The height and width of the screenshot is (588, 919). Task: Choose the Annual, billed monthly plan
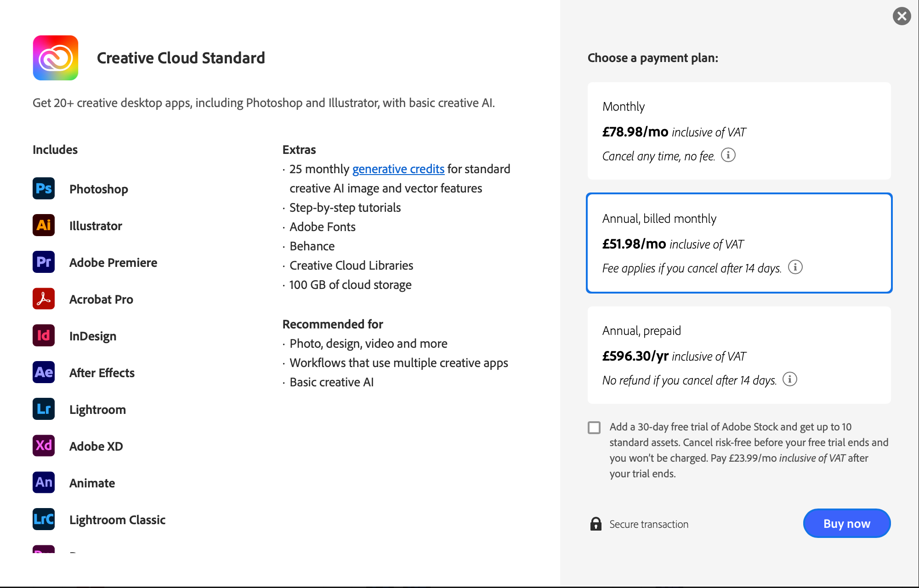[x=739, y=243]
